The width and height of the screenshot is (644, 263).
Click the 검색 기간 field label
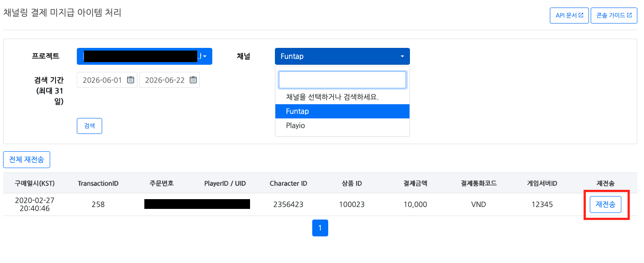click(49, 90)
